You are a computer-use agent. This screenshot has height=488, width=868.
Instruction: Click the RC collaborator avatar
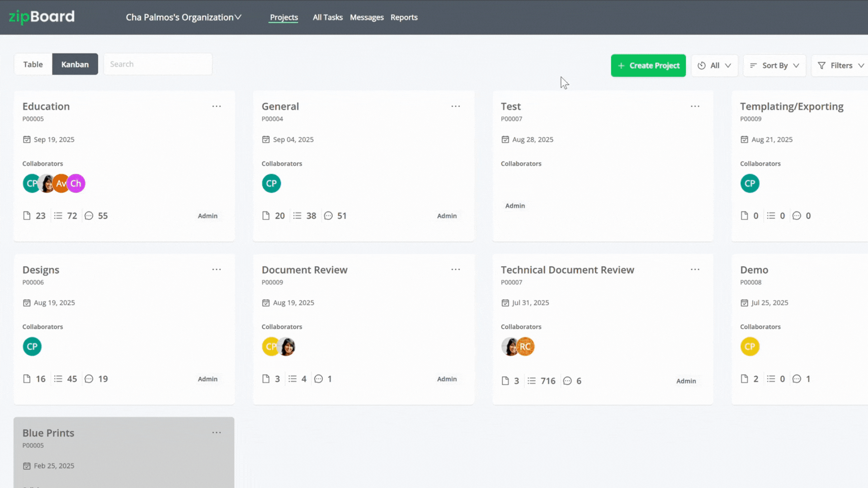525,347
